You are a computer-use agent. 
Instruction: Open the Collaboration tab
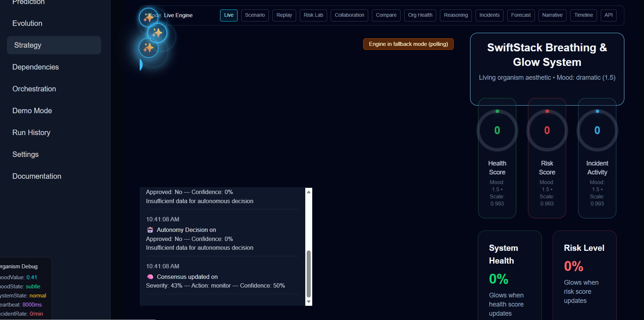[349, 15]
